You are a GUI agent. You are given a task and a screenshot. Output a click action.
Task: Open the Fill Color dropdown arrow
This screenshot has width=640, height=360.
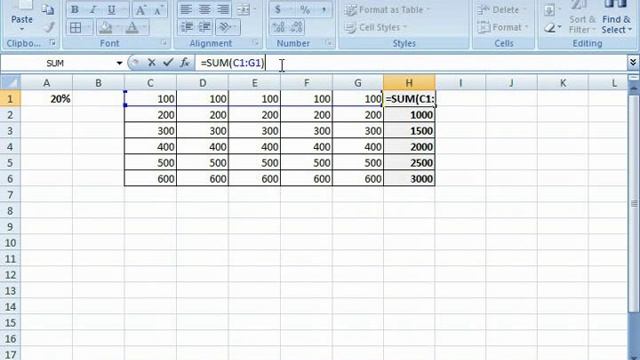pyautogui.click(x=118, y=27)
